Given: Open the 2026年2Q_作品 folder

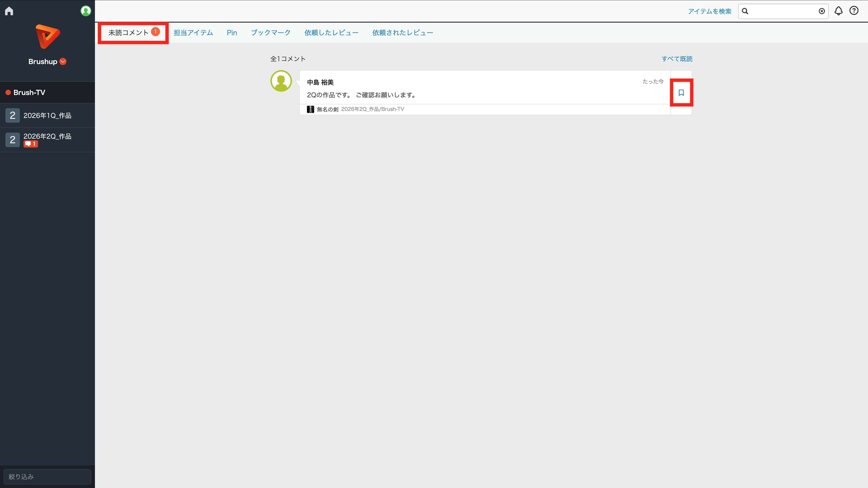Looking at the screenshot, I should click(47, 140).
